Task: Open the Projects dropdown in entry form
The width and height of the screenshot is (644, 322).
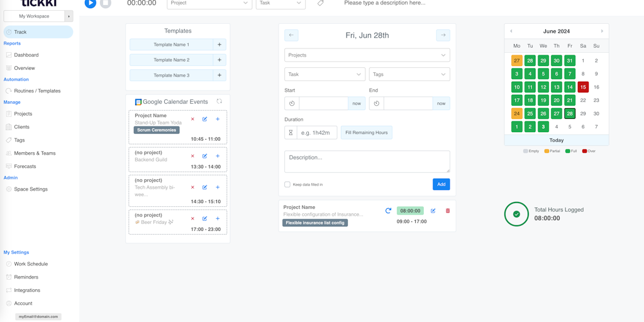Action: coord(367,55)
